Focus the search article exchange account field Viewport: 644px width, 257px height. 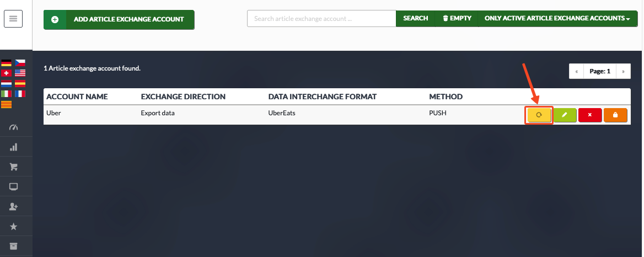click(321, 18)
